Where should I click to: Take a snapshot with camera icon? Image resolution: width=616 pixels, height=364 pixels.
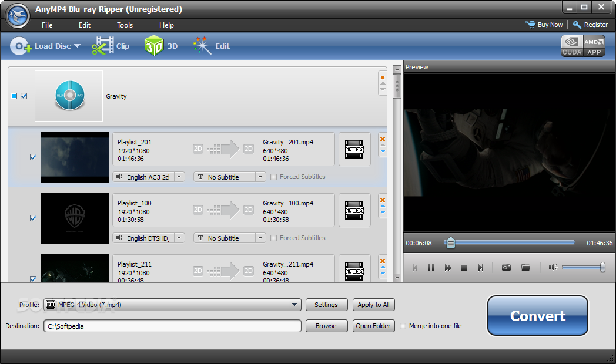click(507, 268)
